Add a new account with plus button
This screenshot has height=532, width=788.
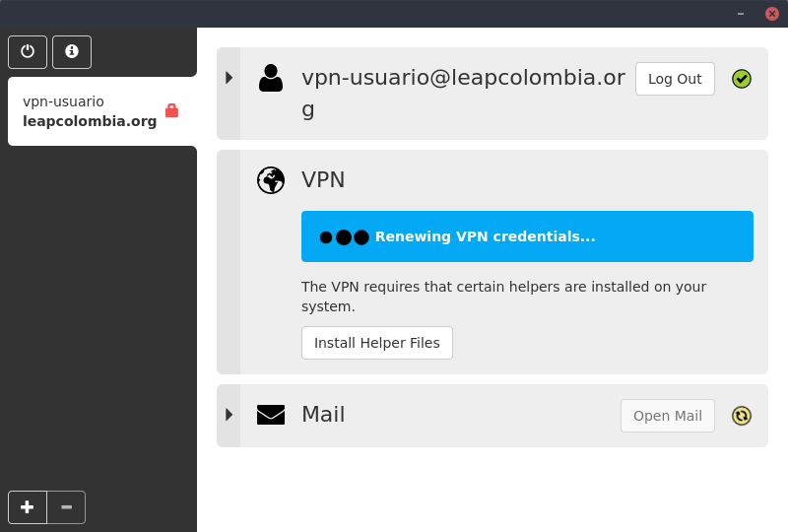click(28, 507)
